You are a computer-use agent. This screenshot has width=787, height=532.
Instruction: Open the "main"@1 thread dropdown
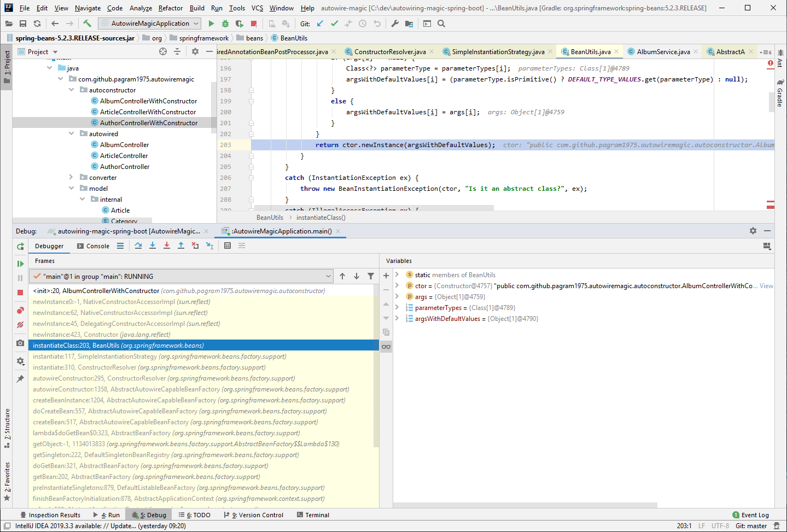coord(328,276)
